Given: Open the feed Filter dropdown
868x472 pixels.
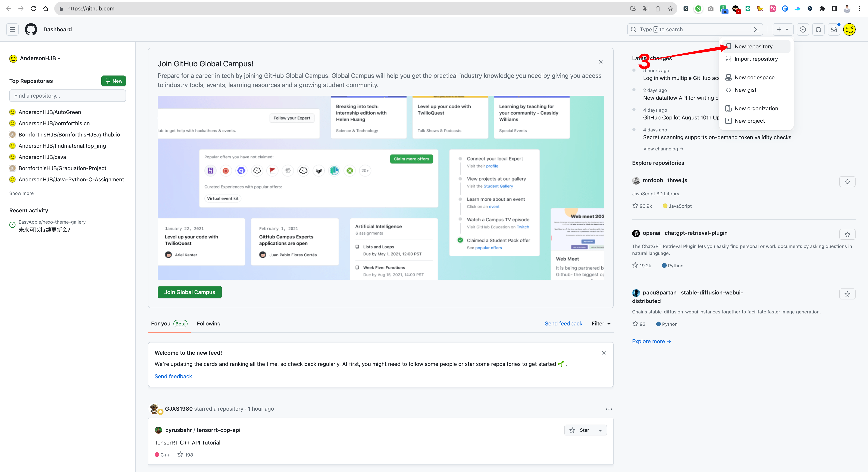Looking at the screenshot, I should tap(601, 324).
